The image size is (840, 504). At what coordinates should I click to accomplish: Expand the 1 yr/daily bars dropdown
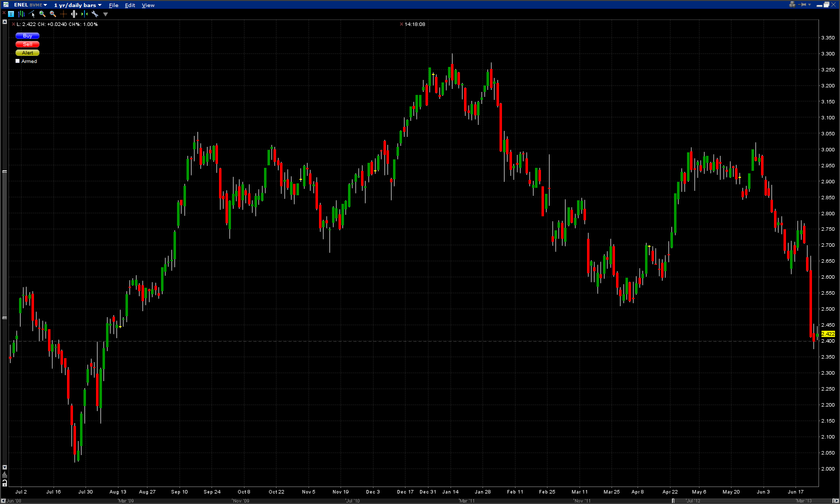coord(77,5)
